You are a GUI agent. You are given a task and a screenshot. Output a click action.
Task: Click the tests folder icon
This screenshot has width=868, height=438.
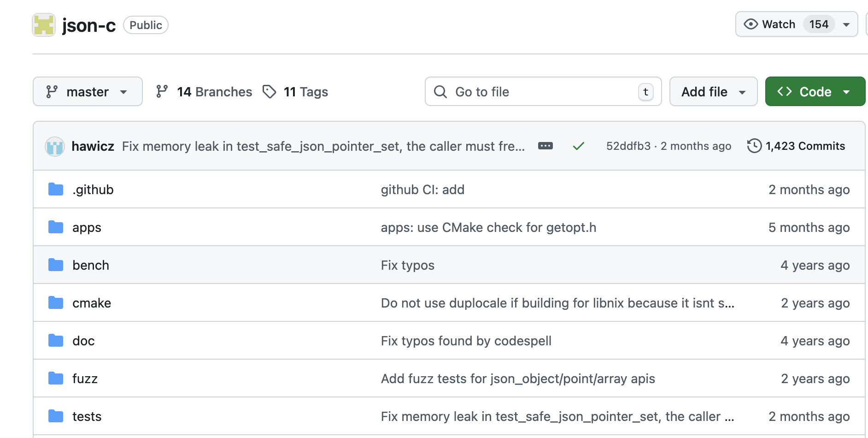click(x=56, y=416)
